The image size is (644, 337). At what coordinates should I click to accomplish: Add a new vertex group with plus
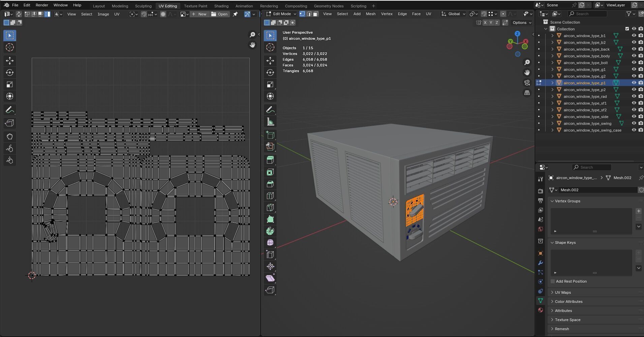pos(639,211)
